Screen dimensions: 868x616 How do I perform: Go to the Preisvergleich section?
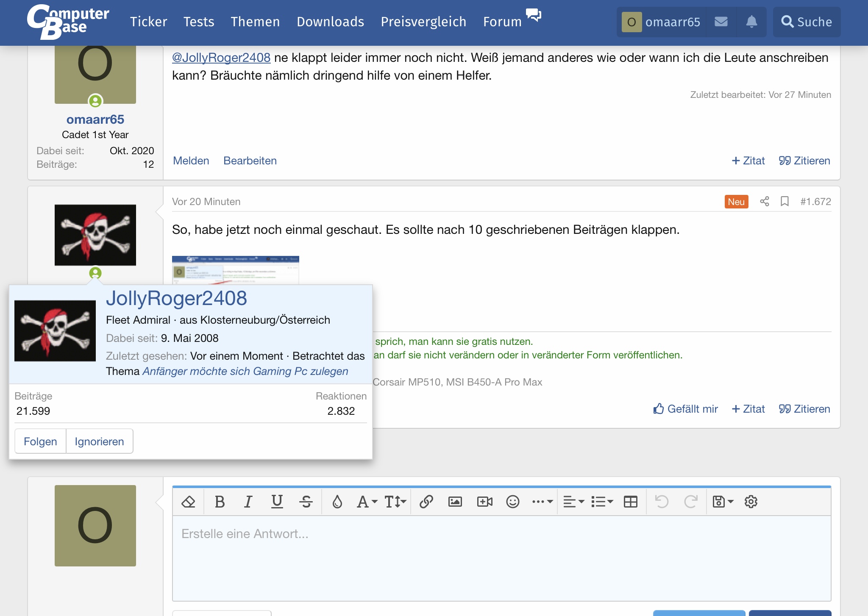pos(423,22)
